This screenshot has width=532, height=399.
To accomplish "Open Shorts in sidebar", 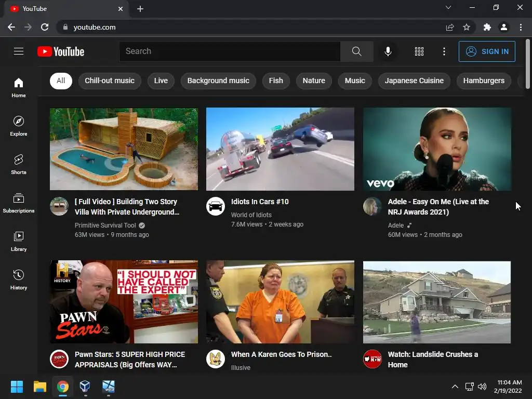I will click(x=19, y=164).
